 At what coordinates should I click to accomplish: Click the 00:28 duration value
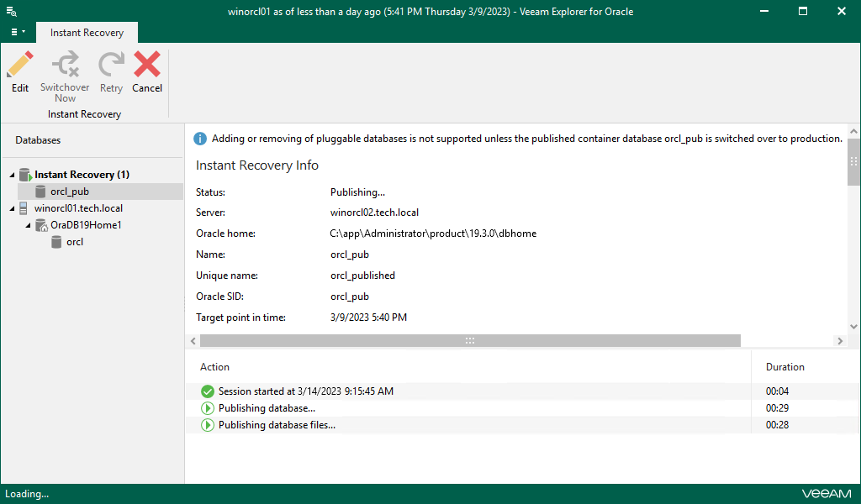(x=777, y=425)
